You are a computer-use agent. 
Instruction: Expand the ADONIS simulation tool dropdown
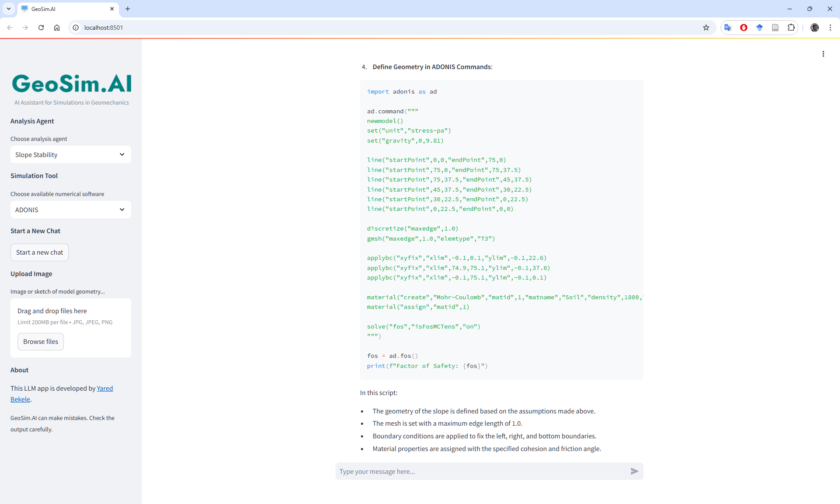[71, 210]
